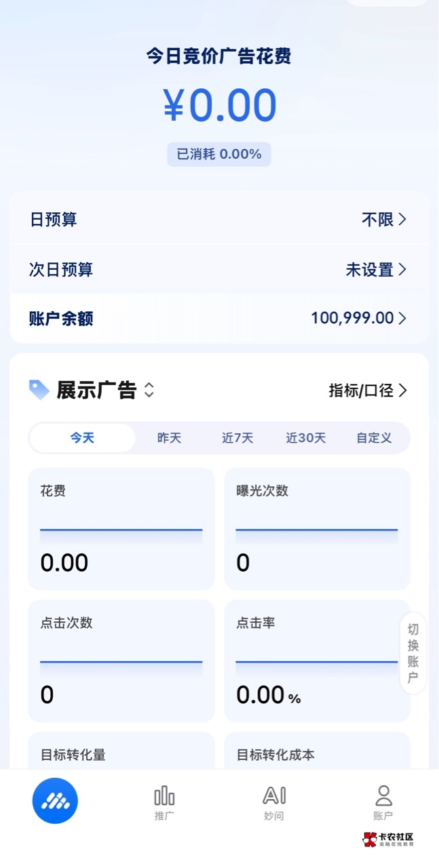Image resolution: width=439 pixels, height=868 pixels.
Task: Choose the 自定义 date range tab
Action: coord(374,438)
